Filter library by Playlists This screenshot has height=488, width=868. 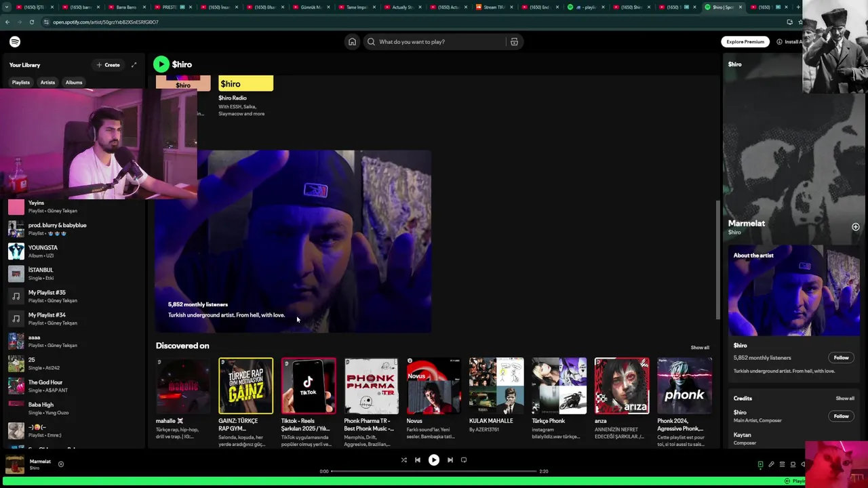click(21, 83)
